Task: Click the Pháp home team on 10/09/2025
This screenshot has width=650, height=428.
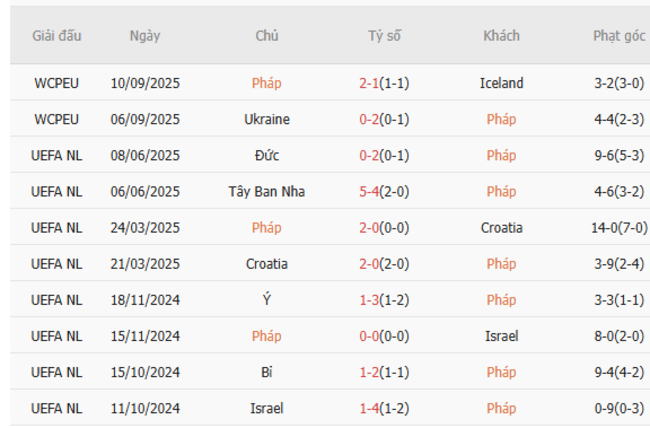Action: coord(267,83)
